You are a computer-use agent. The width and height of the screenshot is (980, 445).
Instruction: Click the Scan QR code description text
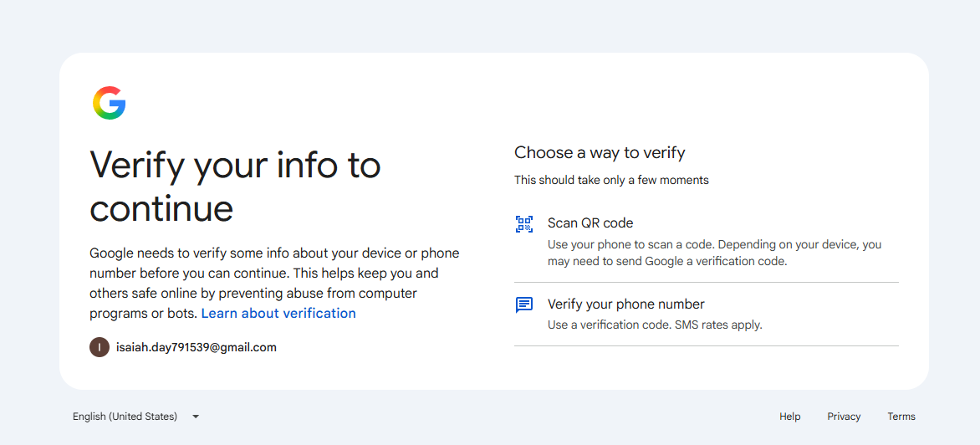[x=714, y=253]
